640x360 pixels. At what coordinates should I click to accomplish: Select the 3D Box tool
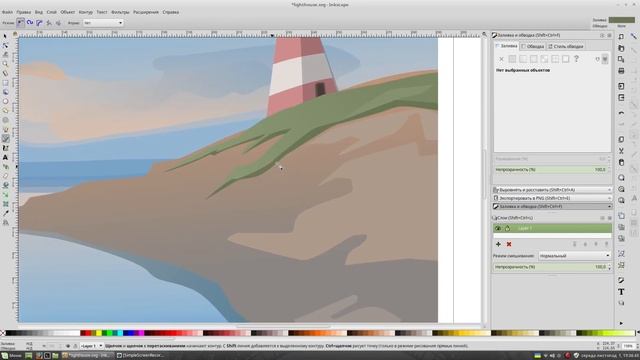click(x=5, y=92)
